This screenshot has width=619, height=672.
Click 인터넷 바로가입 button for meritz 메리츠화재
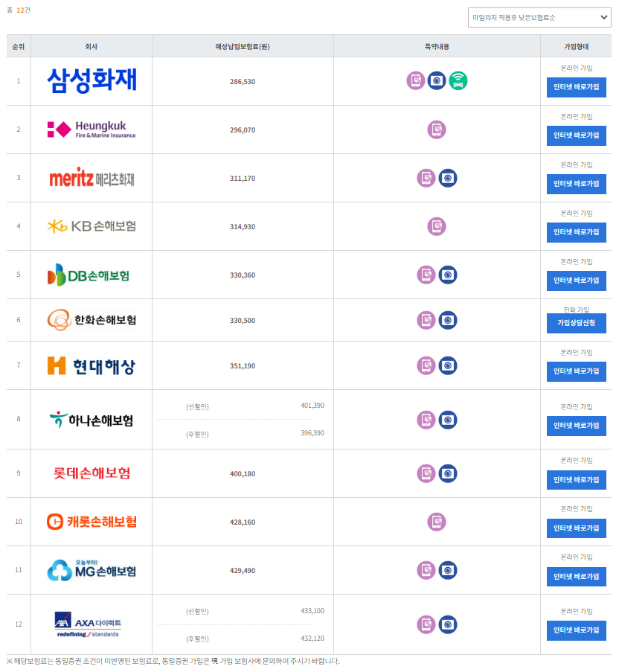pos(576,184)
